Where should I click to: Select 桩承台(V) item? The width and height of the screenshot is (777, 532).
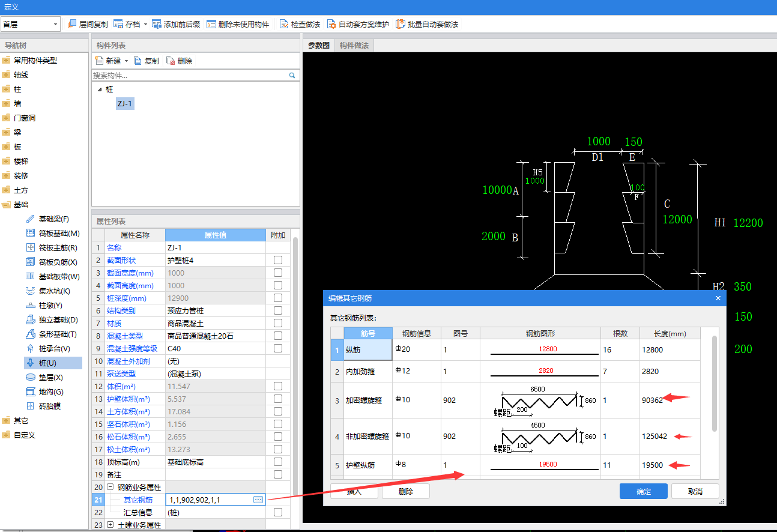pyautogui.click(x=55, y=349)
